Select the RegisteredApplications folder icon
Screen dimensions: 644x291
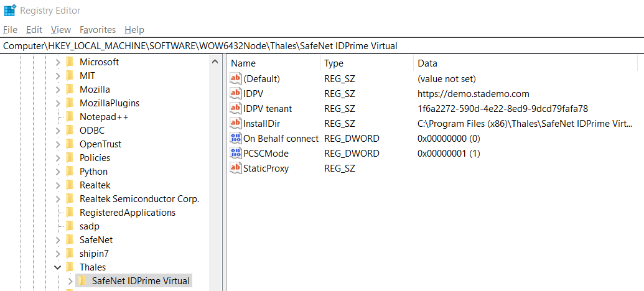click(70, 213)
